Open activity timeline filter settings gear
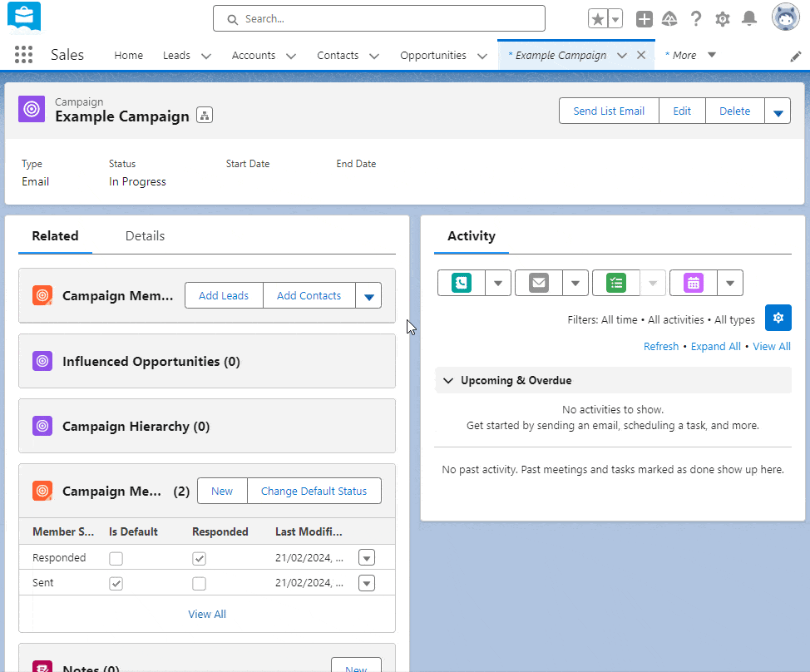This screenshot has width=810, height=672. tap(778, 318)
